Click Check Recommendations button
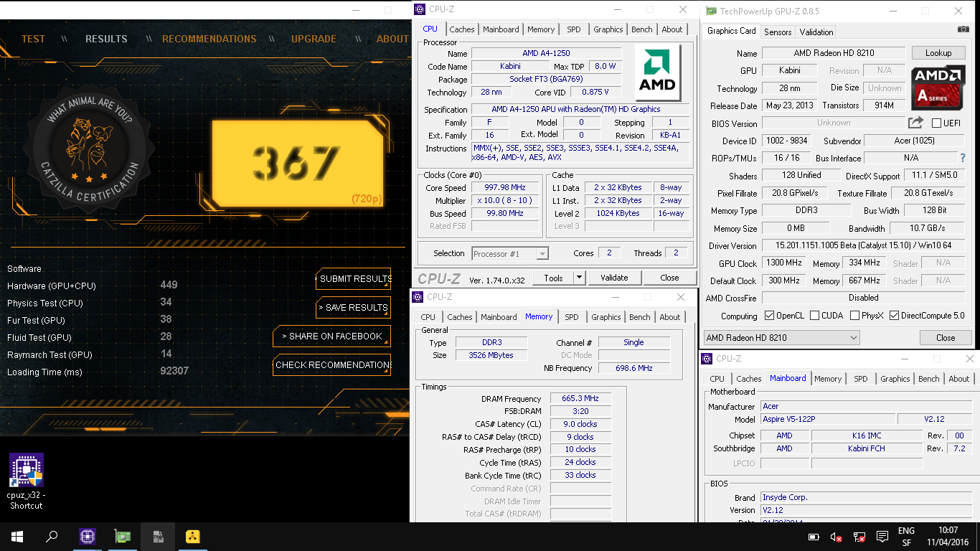980x551 pixels. [332, 365]
